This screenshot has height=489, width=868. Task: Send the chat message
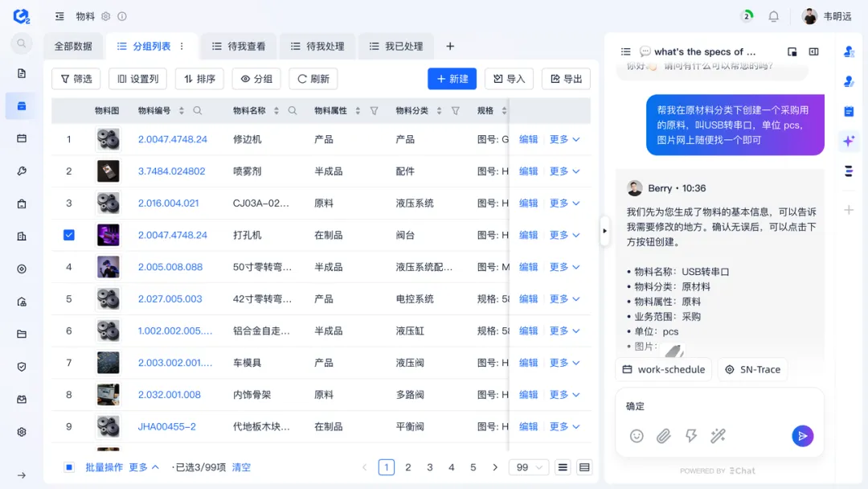point(803,436)
